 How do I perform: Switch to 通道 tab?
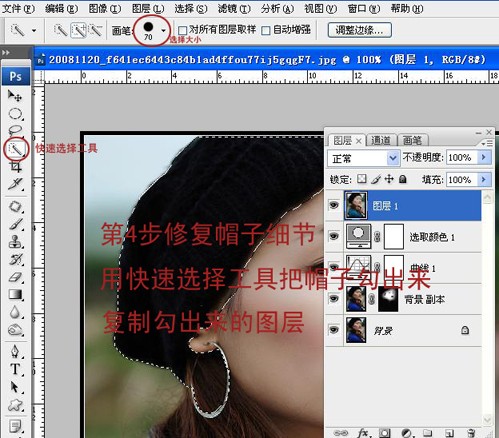click(381, 141)
